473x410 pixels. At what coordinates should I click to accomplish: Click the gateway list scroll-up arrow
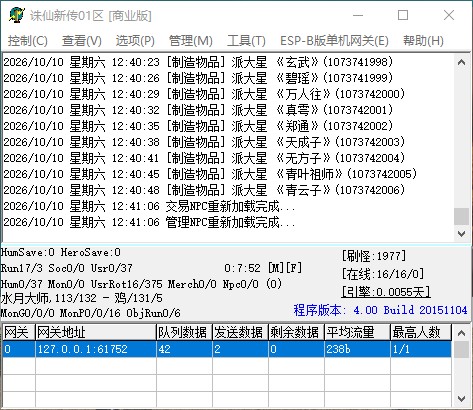coord(462,332)
